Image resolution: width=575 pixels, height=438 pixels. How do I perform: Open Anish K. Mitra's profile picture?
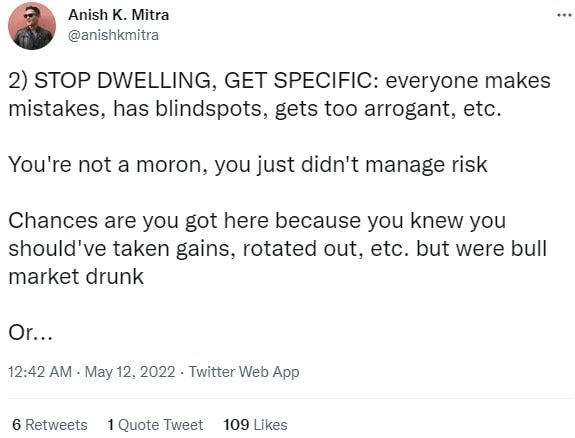tap(32, 26)
